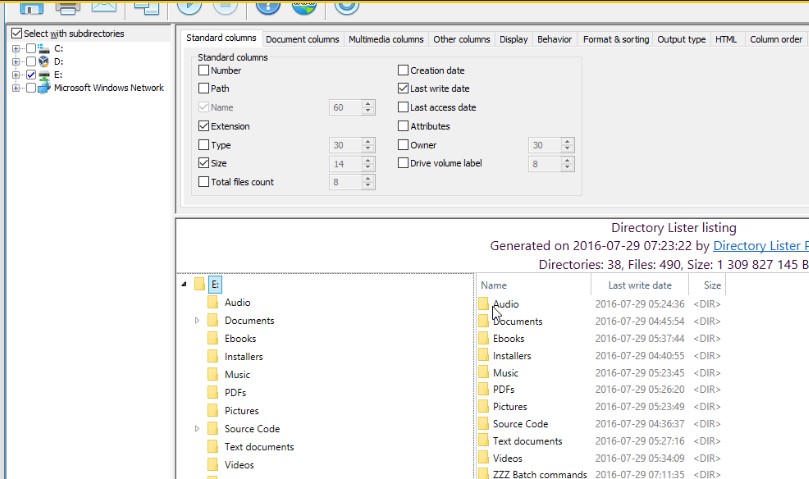Expand the C: drive node
Screen dimensions: 809x479
pos(16,49)
